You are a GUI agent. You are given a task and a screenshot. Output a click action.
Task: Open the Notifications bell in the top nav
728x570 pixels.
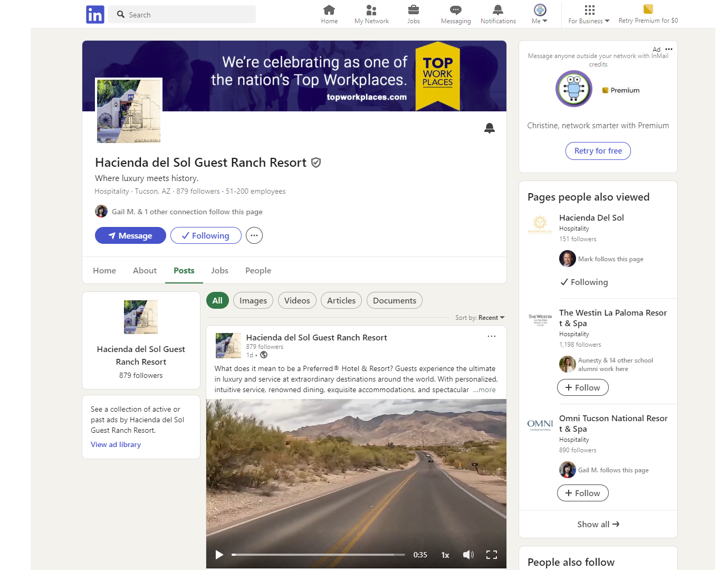[x=498, y=14]
